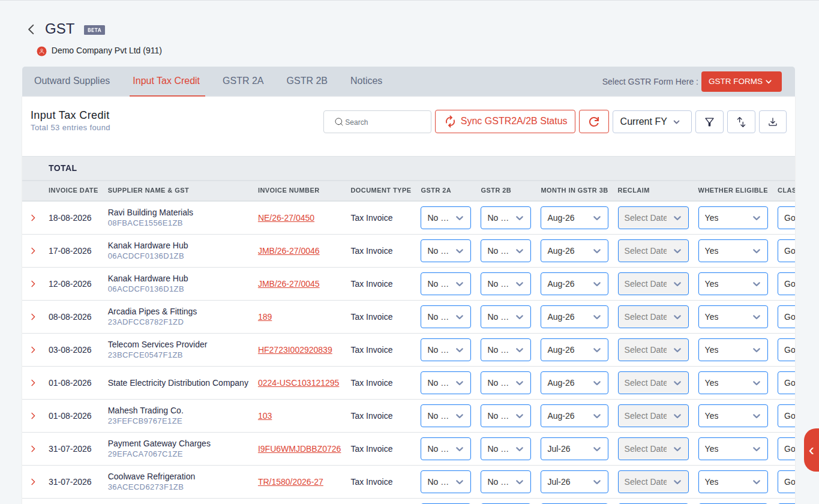The height and width of the screenshot is (504, 819).
Task: Expand the State Electricity Distribution Company row
Action: click(33, 383)
